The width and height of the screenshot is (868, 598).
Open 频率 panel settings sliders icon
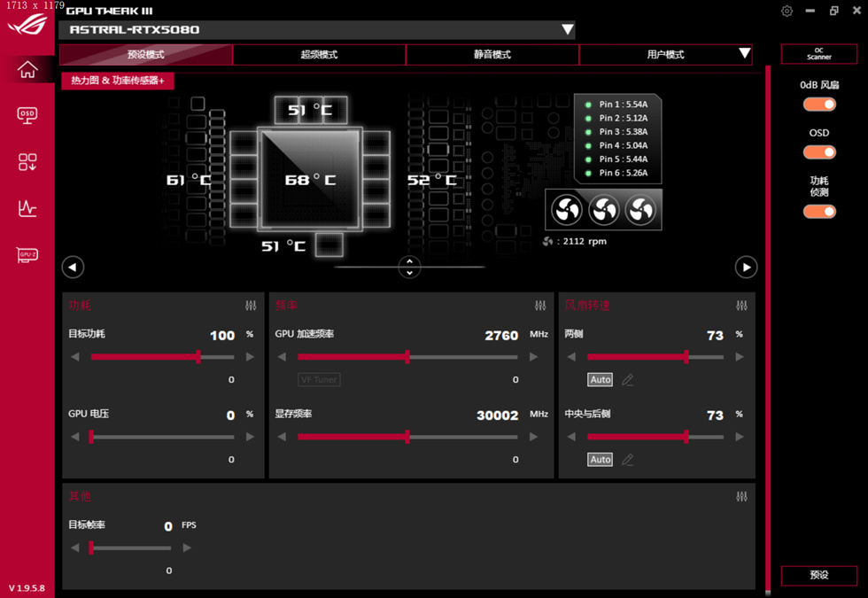coord(540,306)
